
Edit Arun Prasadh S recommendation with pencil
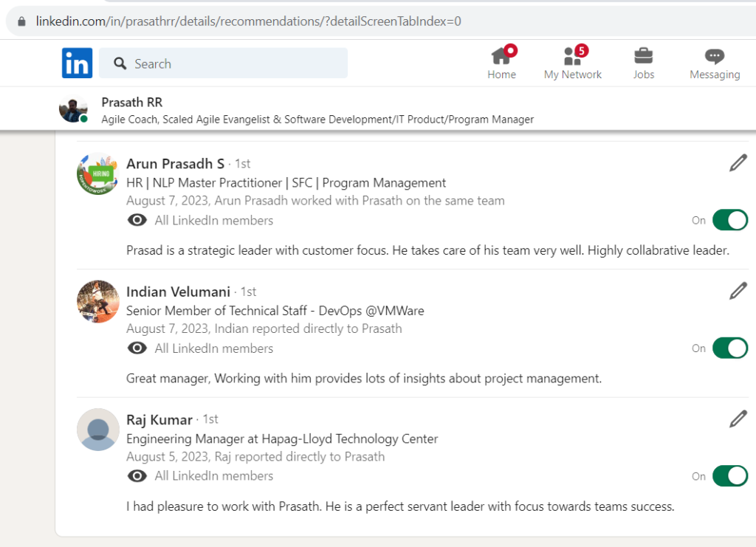point(738,163)
